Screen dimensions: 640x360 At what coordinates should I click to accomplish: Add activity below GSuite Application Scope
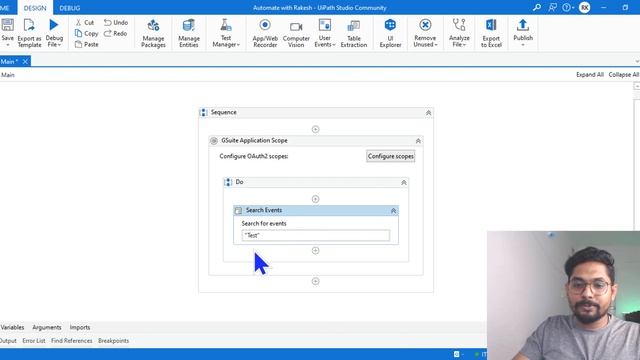pyautogui.click(x=316, y=281)
